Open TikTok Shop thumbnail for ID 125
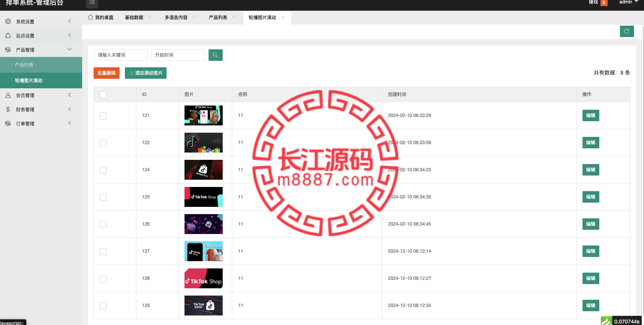644x325 pixels. [x=204, y=197]
